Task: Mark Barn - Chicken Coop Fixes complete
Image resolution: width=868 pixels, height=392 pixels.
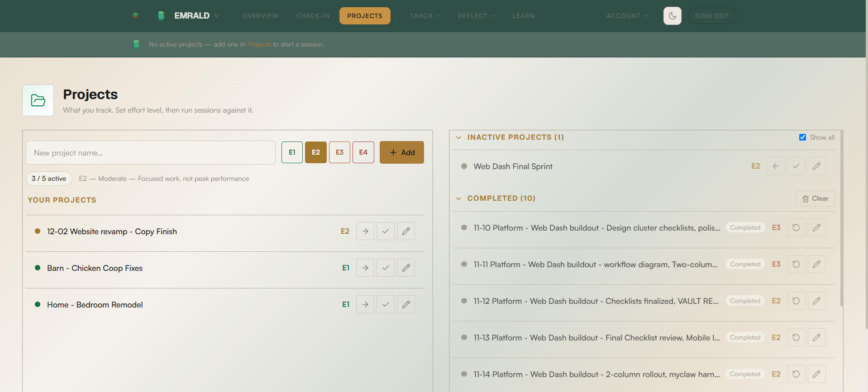Action: [x=386, y=268]
